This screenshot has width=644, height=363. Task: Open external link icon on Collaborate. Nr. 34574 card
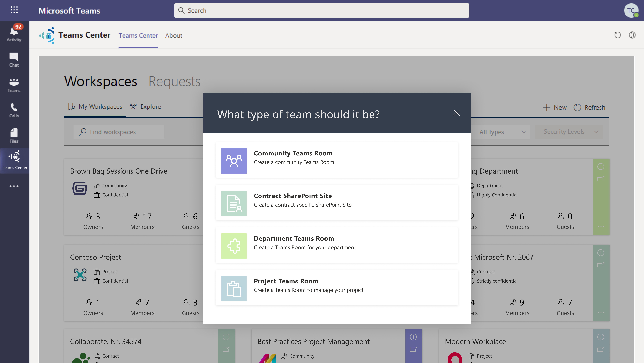(226, 349)
